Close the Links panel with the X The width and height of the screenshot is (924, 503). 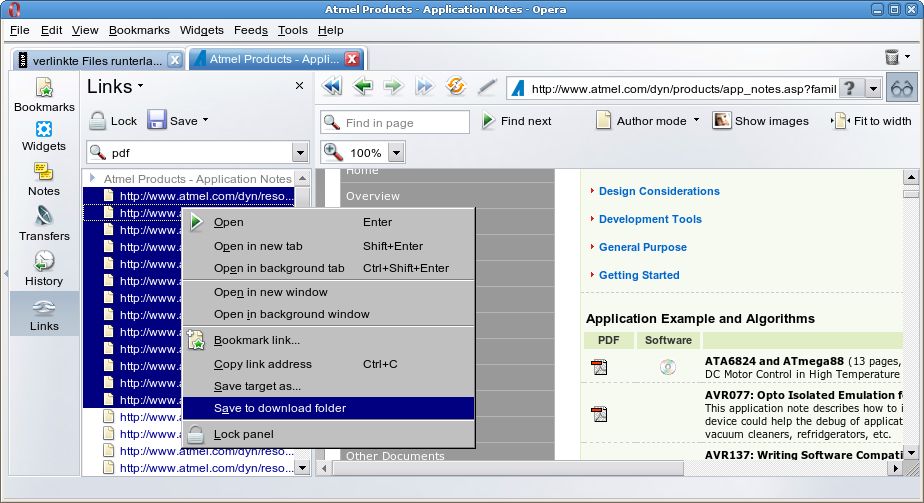pyautogui.click(x=299, y=86)
